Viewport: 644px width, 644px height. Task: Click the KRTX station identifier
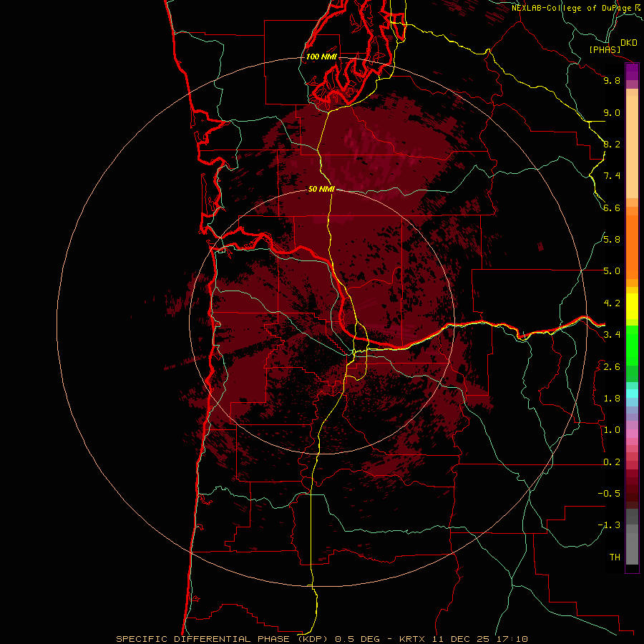pyautogui.click(x=412, y=639)
